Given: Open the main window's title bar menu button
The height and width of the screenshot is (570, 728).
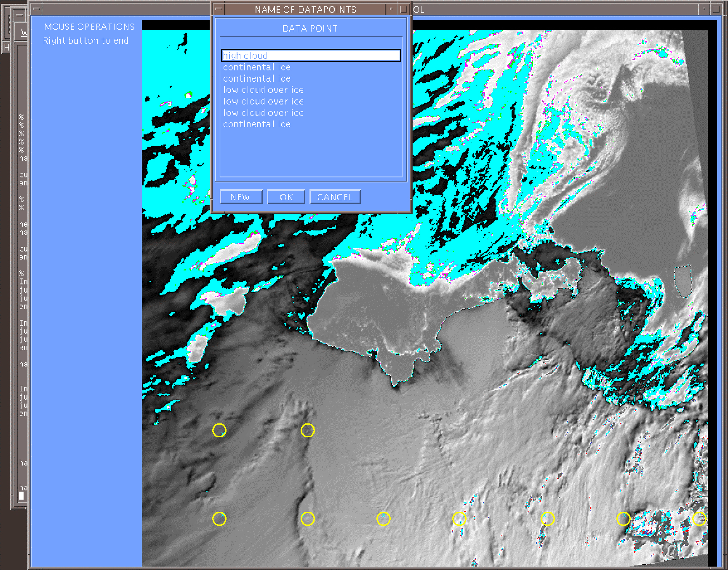Looking at the screenshot, I should click(37, 9).
